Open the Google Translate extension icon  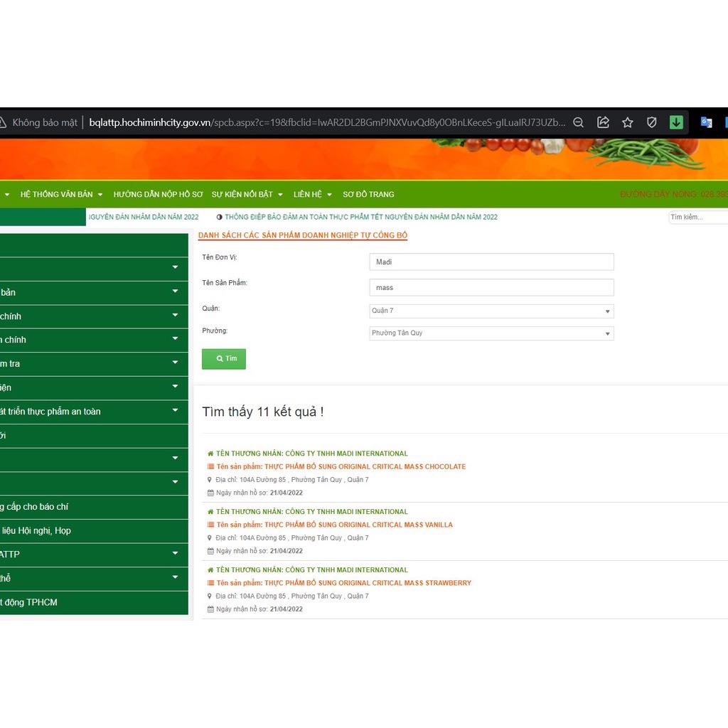(x=706, y=122)
